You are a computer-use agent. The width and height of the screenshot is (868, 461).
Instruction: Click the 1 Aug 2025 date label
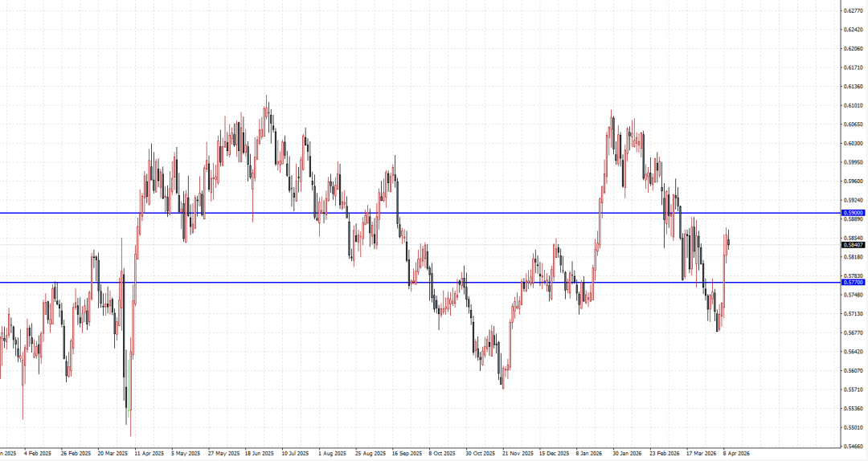click(332, 453)
